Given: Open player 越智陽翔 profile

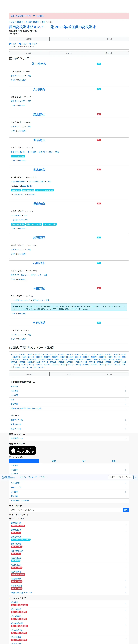Looking at the screenshot, I should (x=39, y=238).
